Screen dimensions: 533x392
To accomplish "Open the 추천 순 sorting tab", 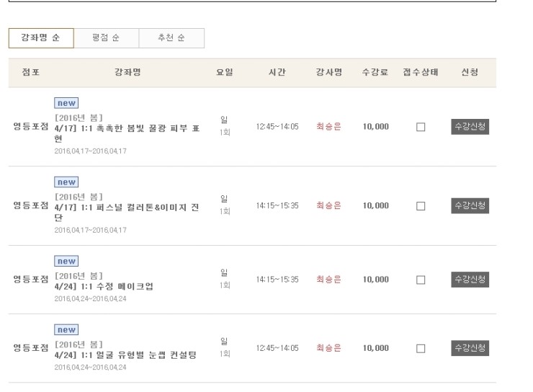I will point(171,39).
